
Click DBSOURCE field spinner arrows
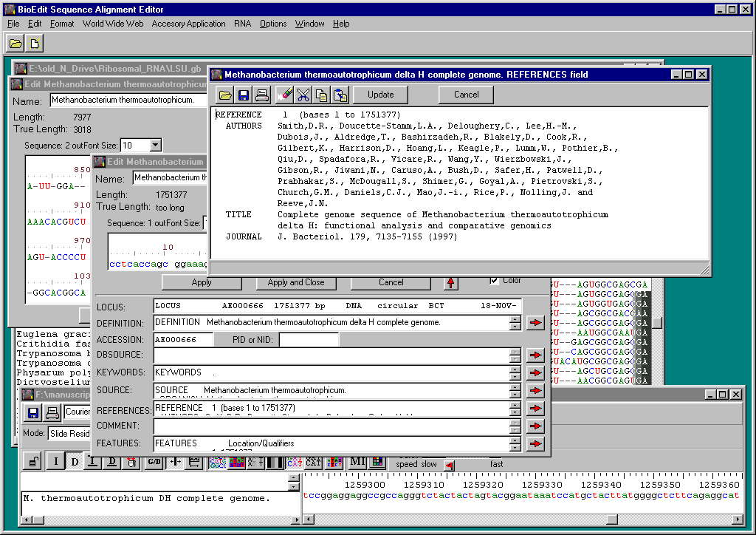515,355
